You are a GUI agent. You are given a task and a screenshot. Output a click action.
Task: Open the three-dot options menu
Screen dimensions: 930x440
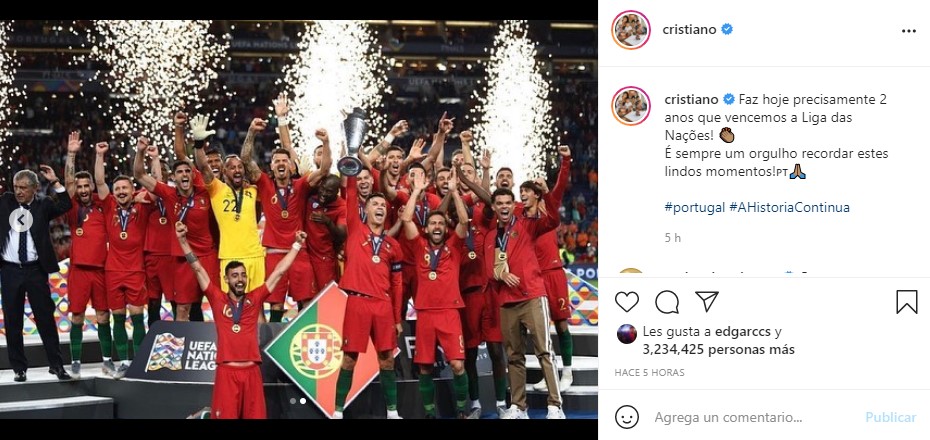tap(909, 31)
